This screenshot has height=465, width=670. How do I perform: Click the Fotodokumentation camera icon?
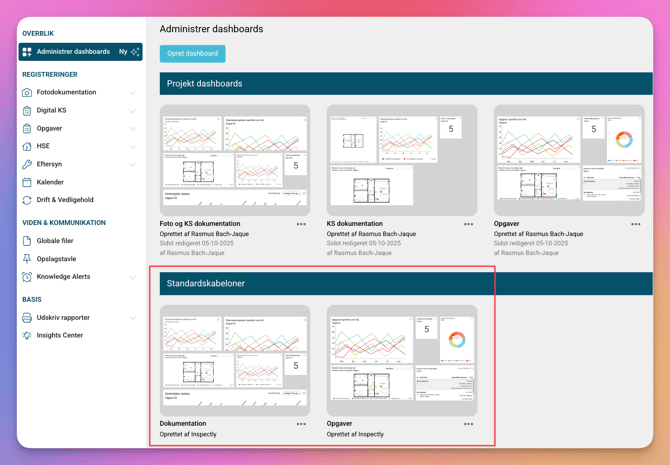tap(27, 93)
